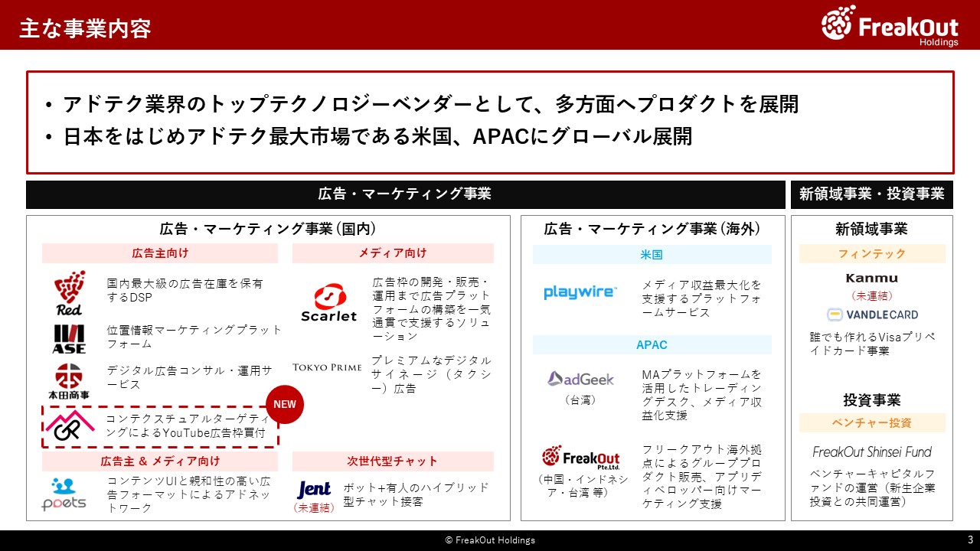Select 広告・マーケティング事業(国内) heading

coord(268,229)
